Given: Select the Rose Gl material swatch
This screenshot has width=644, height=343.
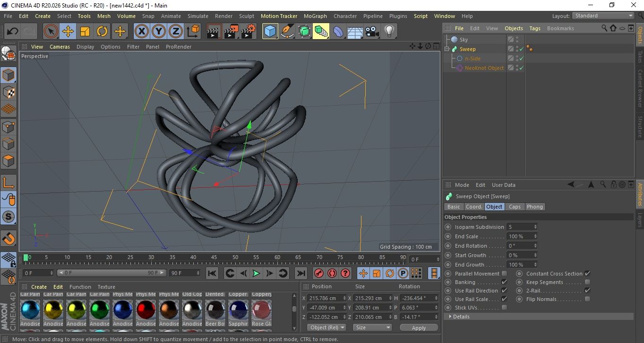Looking at the screenshot, I should point(261,310).
